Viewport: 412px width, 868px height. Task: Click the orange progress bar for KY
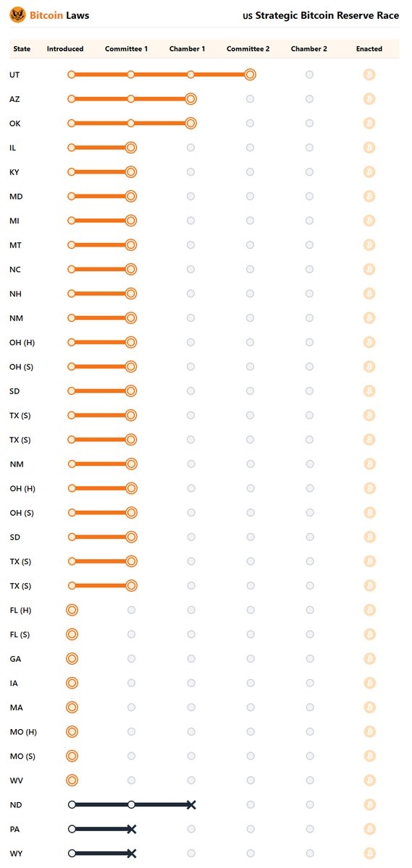pos(101,172)
